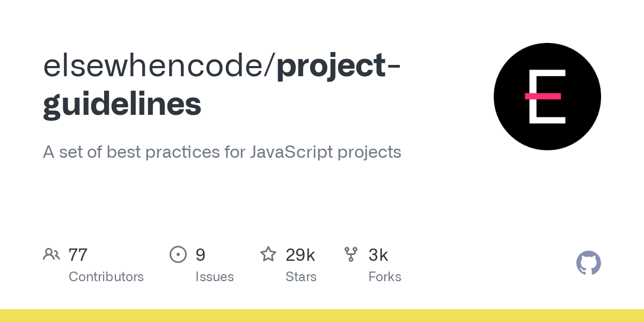Click the 3k forks count
Screen dimensions: 644x322
click(x=378, y=255)
